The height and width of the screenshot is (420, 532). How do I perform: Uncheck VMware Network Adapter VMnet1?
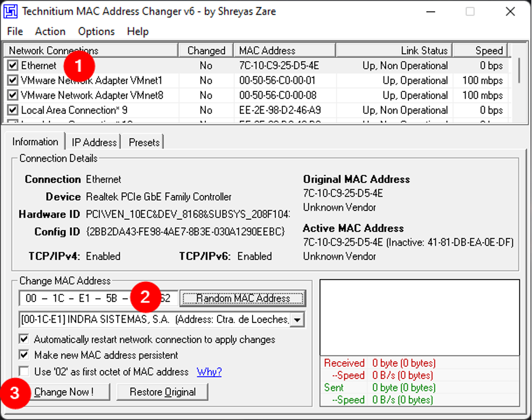(x=12, y=80)
